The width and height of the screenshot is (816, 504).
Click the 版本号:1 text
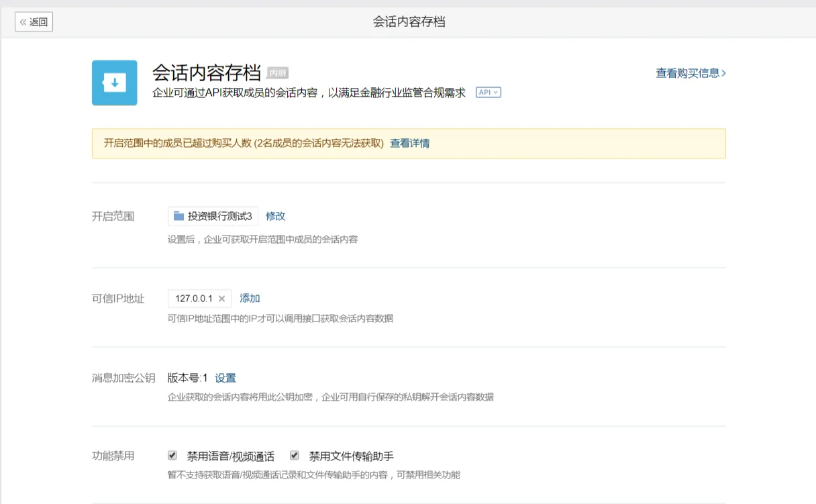click(188, 378)
